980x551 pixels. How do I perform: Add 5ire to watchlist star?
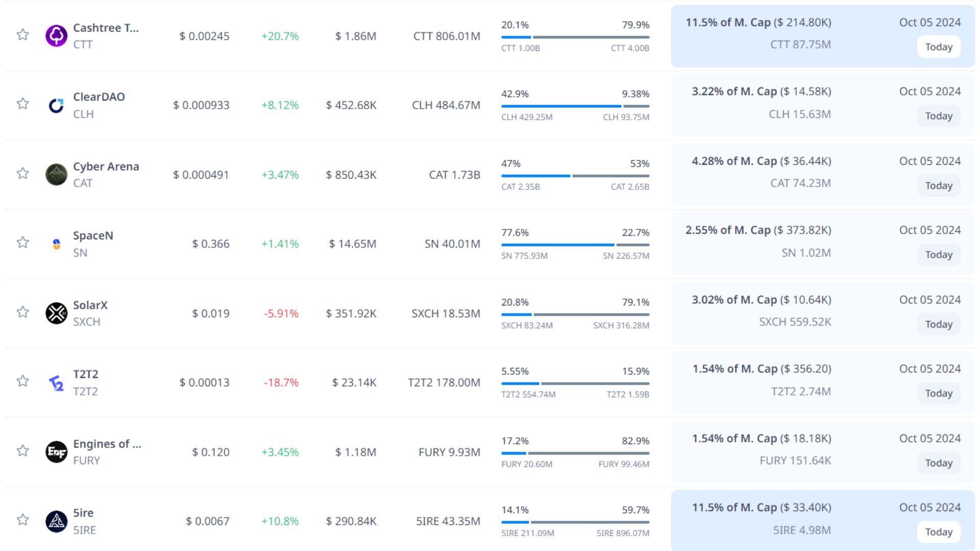(22, 520)
